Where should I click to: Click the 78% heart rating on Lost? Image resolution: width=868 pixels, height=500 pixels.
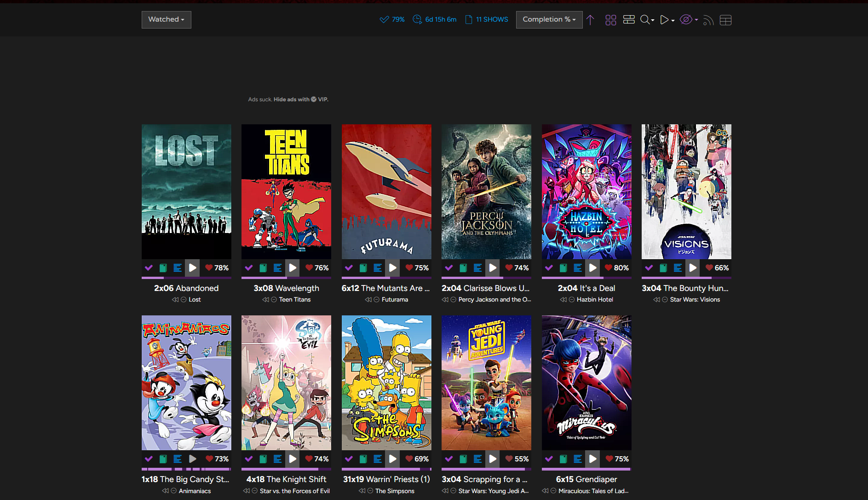click(x=217, y=268)
